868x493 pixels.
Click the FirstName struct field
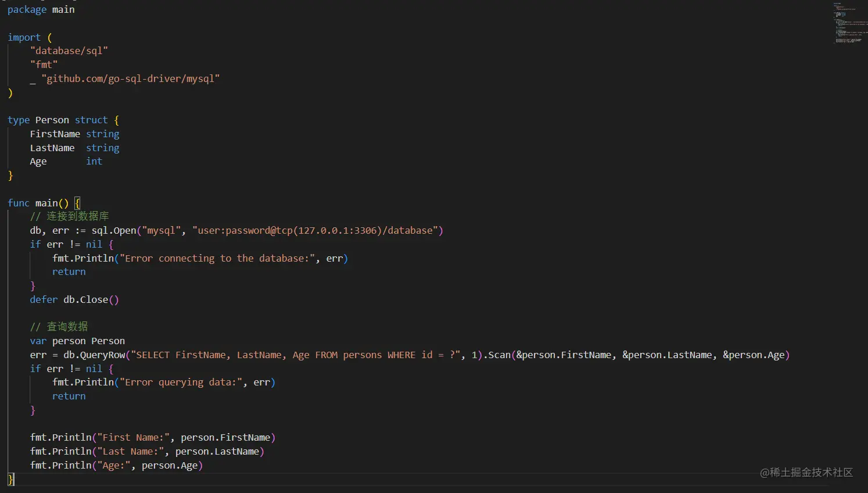pos(55,134)
